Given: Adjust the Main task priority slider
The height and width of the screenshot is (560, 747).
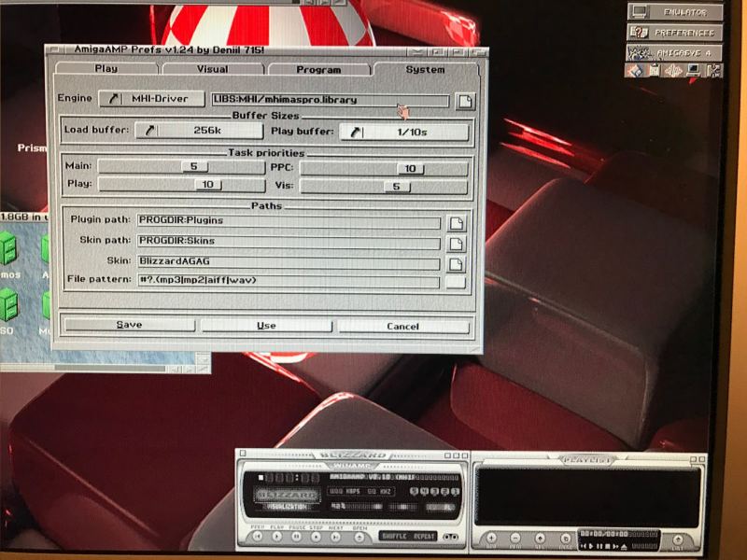Looking at the screenshot, I should 181,166.
